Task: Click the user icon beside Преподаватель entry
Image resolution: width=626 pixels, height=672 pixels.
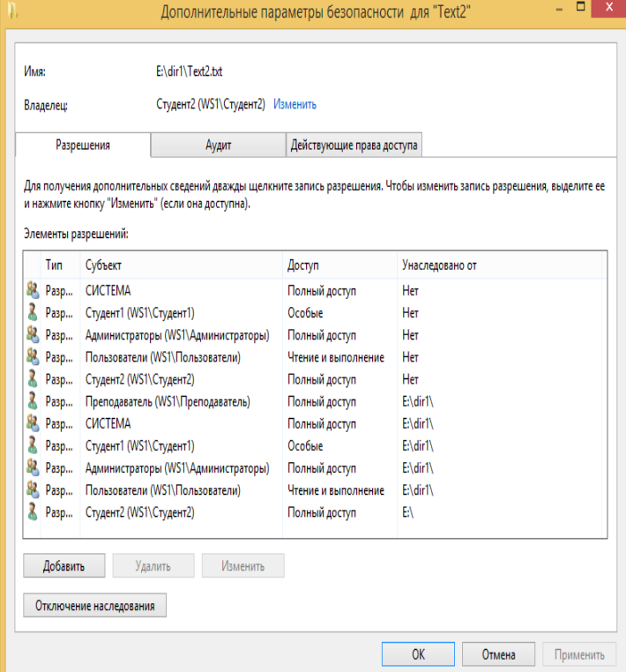Action: pyautogui.click(x=33, y=401)
